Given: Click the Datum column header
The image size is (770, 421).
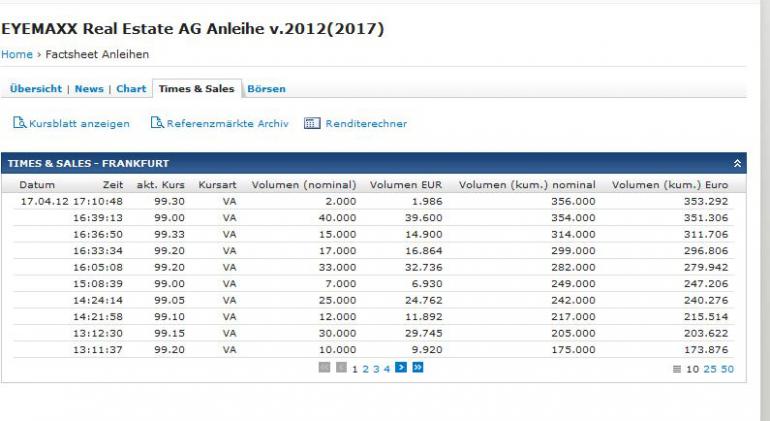Looking at the screenshot, I should [x=37, y=185].
